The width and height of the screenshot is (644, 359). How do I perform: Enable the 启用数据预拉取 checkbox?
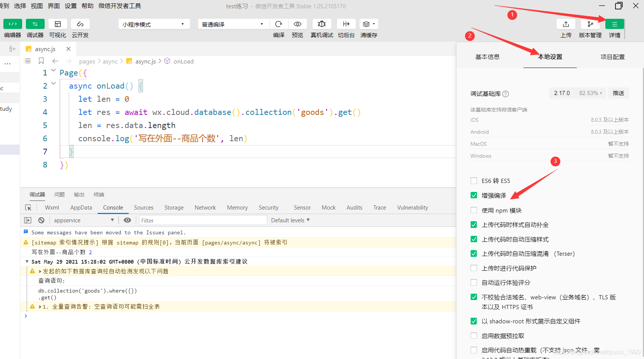pos(474,336)
